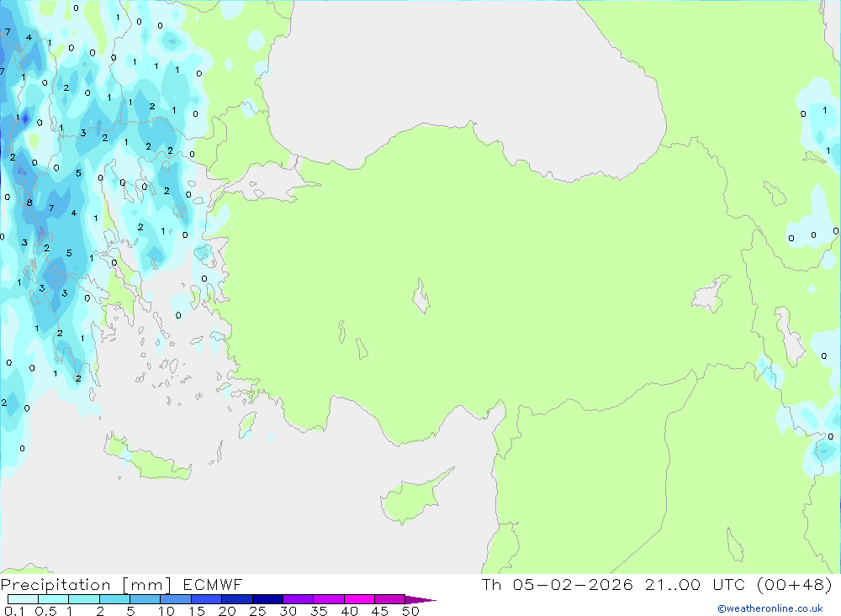The width and height of the screenshot is (841, 616).
Task: Click the '(00+48)' forecast offset text
Action: (795, 584)
